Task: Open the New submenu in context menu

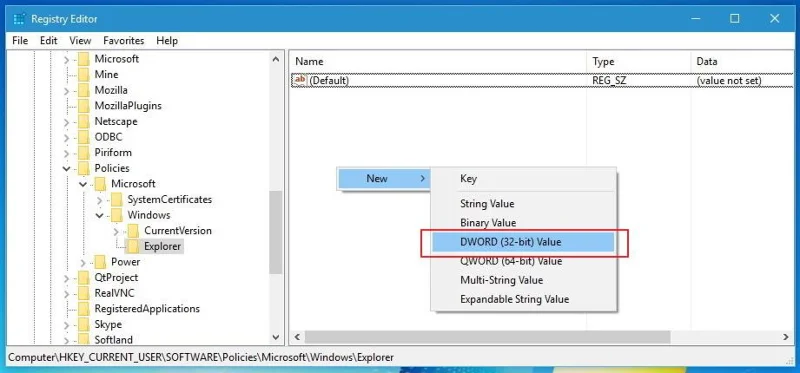Action: coord(384,179)
